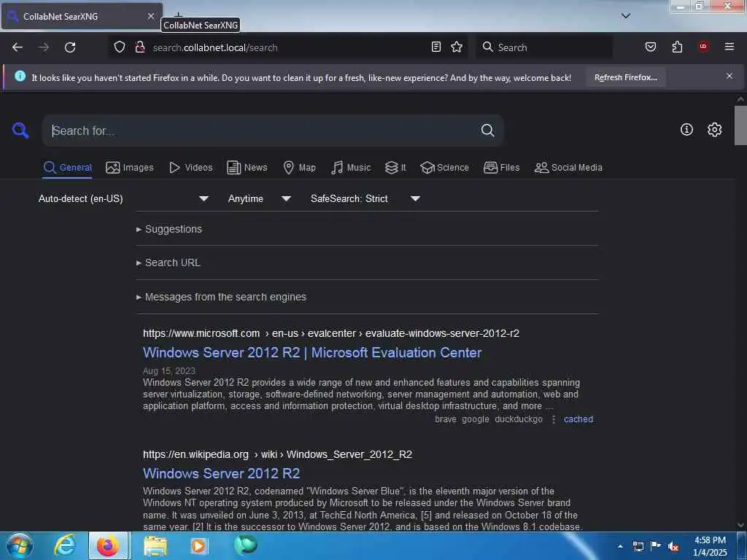
Task: Toggle reader view icon in address bar
Action: click(436, 47)
